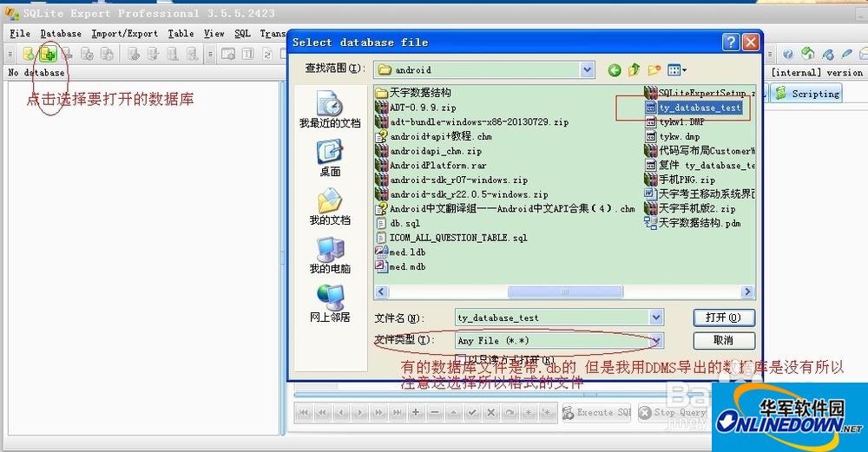Select the file ADT-0.9.9.zip
This screenshot has height=452, width=868.
point(417,108)
